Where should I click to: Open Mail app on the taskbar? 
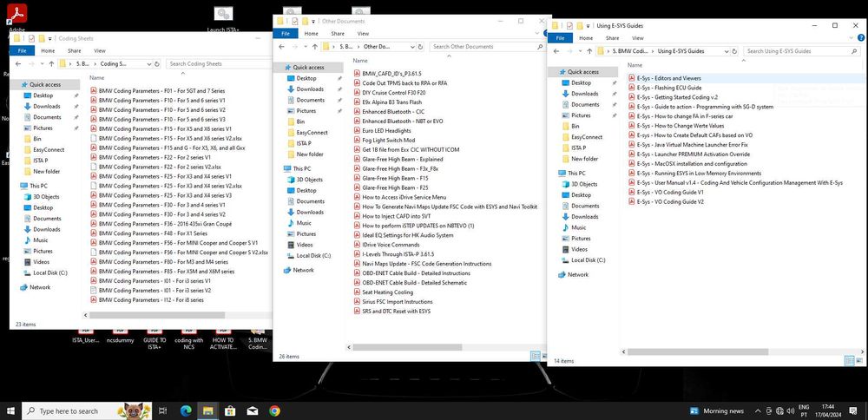pos(252,411)
